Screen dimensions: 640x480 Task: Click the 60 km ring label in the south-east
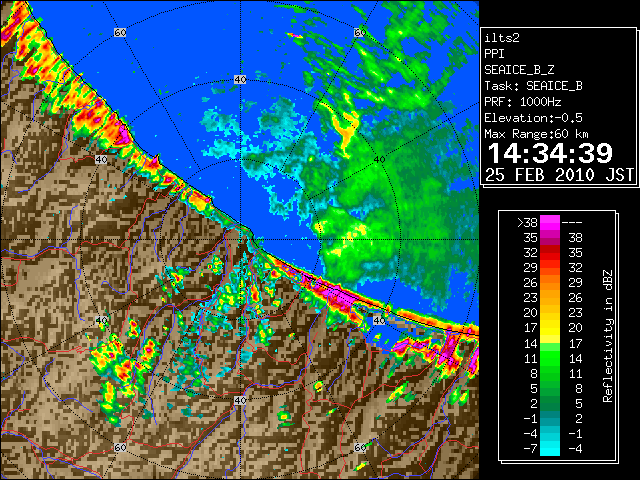pos(360,448)
